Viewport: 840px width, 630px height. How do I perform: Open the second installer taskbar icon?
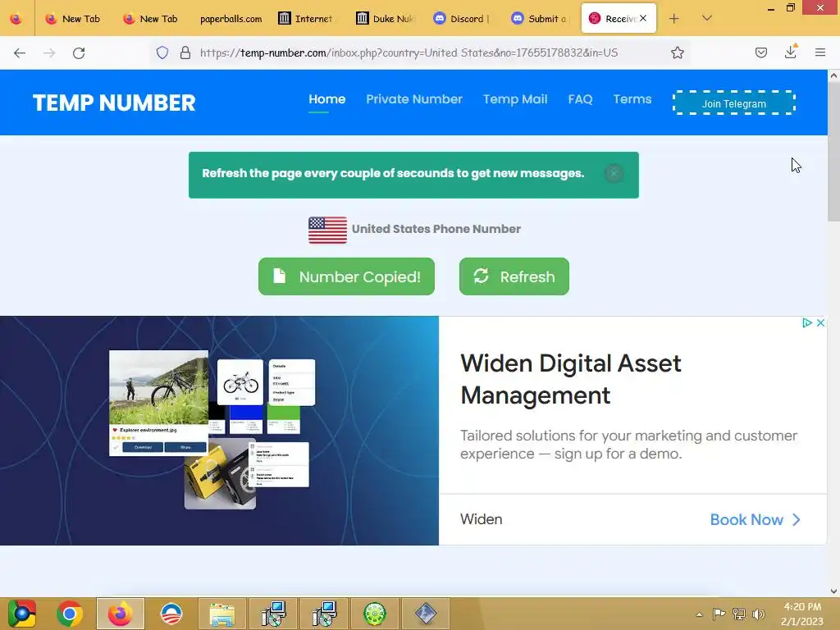[x=324, y=614]
